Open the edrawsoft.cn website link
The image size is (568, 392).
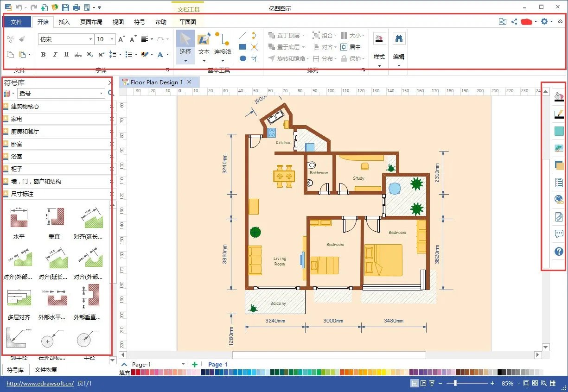pos(40,384)
